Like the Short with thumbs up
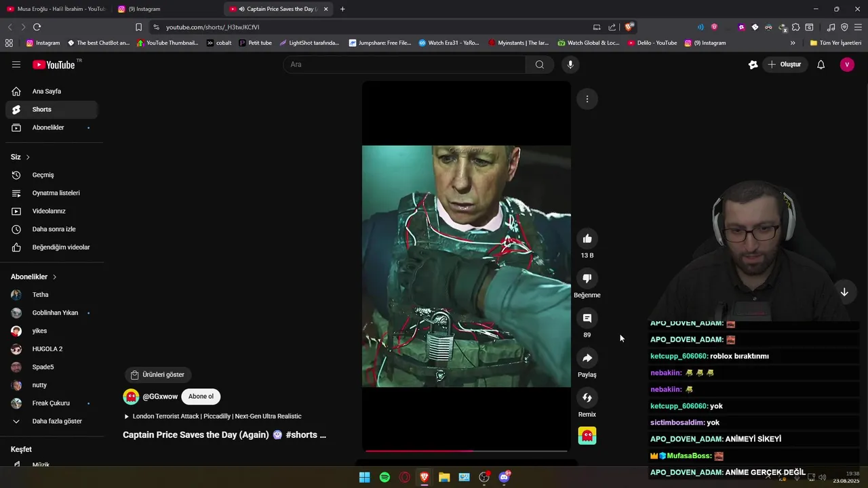Image resolution: width=868 pixels, height=488 pixels. click(x=587, y=239)
